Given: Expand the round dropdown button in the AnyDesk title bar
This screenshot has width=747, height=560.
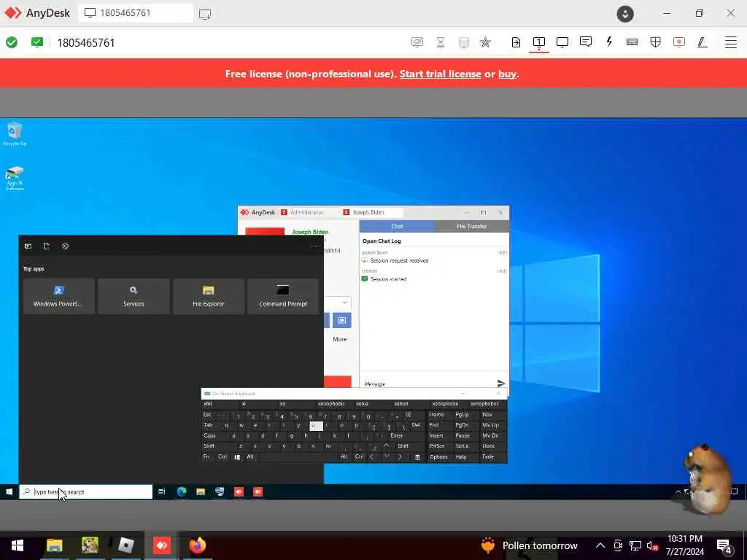Looking at the screenshot, I should coord(625,14).
